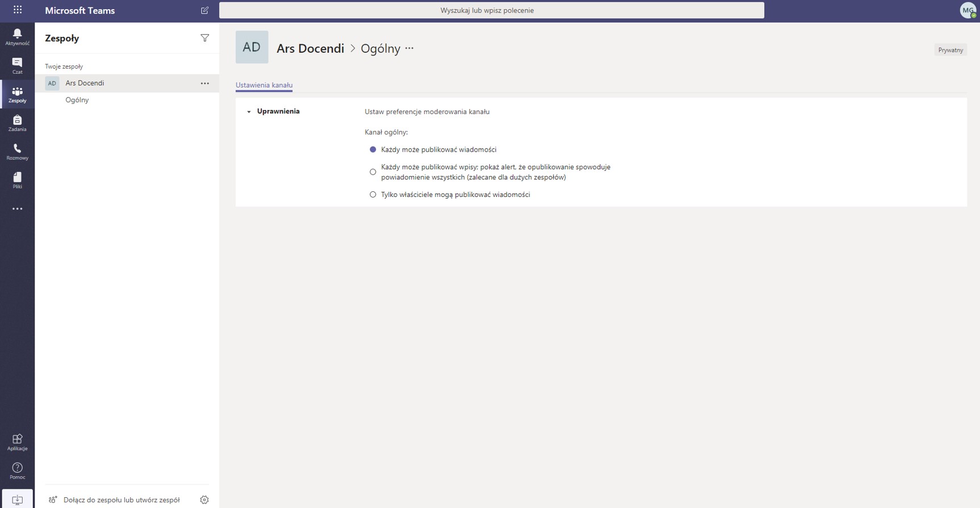980x508 pixels.
Task: Click the Zespoły panel heading
Action: (x=62, y=38)
